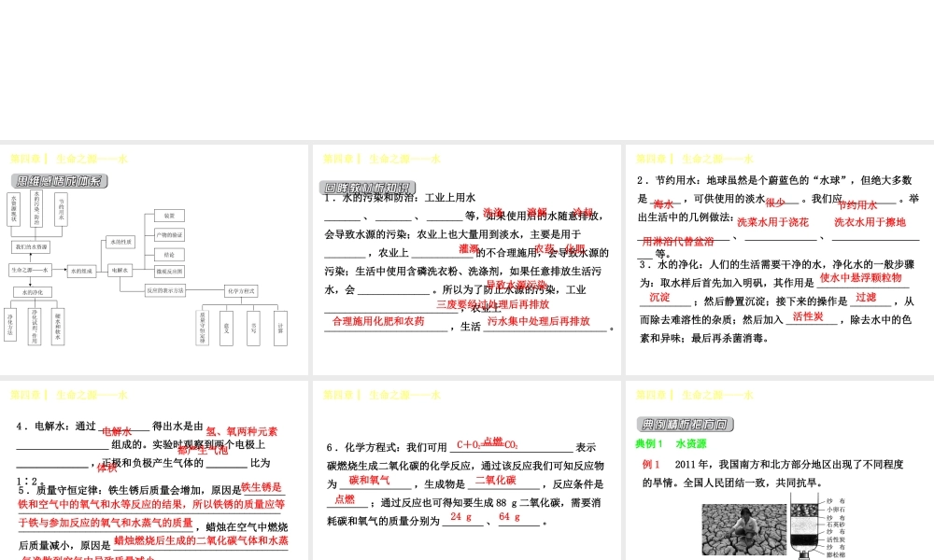Screen dimensions: 934x560
Task: Open the slide thumbnail headed 典例精析把方向
Action: 780,470
